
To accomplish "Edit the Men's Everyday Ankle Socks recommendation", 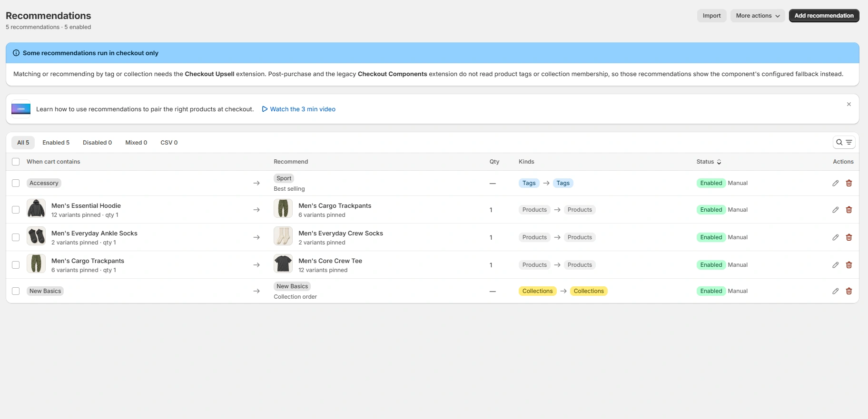I will tap(836, 237).
